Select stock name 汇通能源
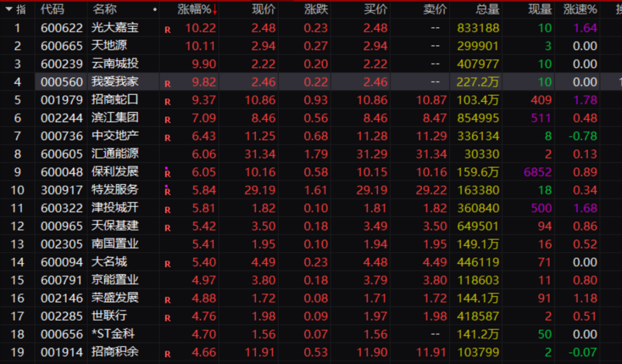This screenshot has width=622, height=364. pyautogui.click(x=115, y=154)
